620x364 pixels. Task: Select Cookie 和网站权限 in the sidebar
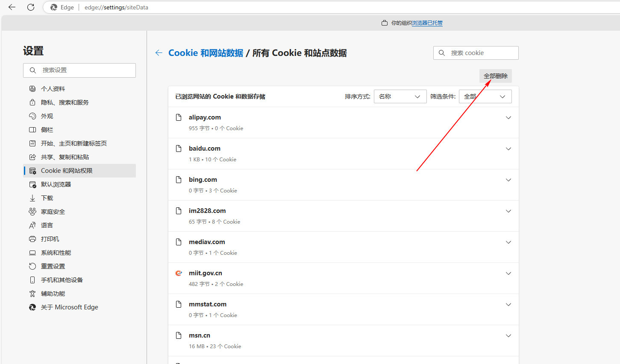click(79, 171)
